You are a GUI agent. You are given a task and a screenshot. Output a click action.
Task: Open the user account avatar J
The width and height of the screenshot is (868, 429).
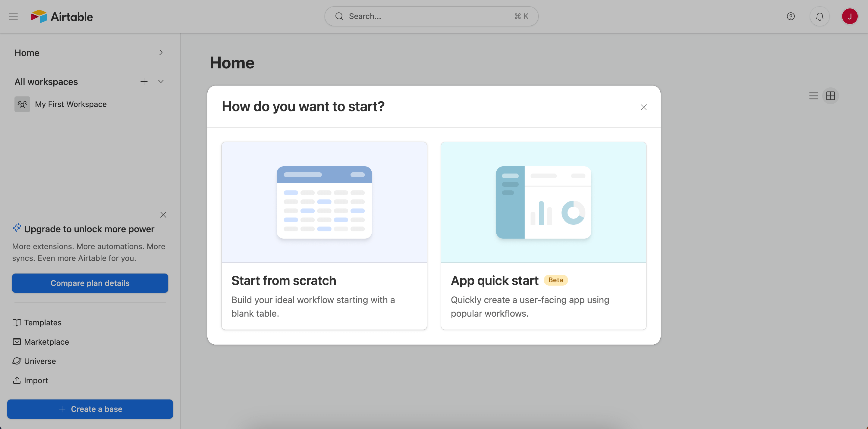(850, 16)
